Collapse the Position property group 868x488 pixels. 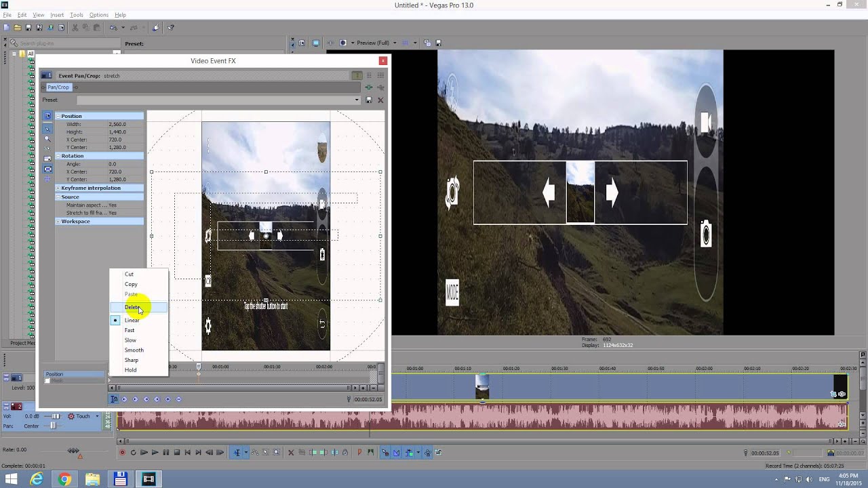coord(58,117)
